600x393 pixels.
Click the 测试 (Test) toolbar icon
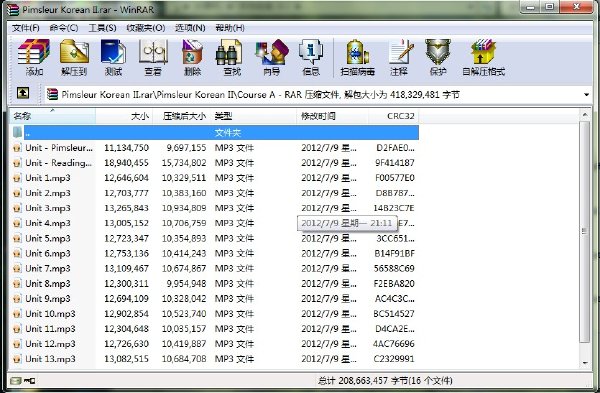[x=113, y=57]
